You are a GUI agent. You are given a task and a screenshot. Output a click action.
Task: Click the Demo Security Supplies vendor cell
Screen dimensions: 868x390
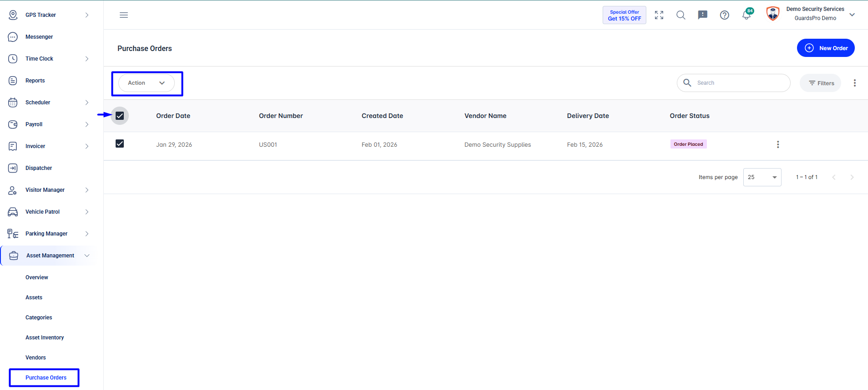point(497,144)
